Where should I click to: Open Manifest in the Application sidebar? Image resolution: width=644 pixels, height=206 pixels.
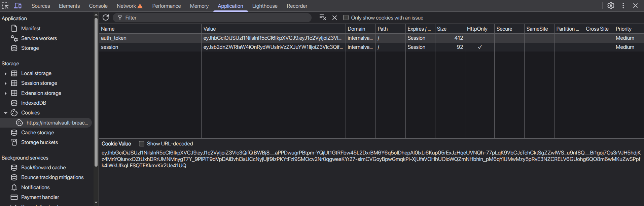point(31,29)
